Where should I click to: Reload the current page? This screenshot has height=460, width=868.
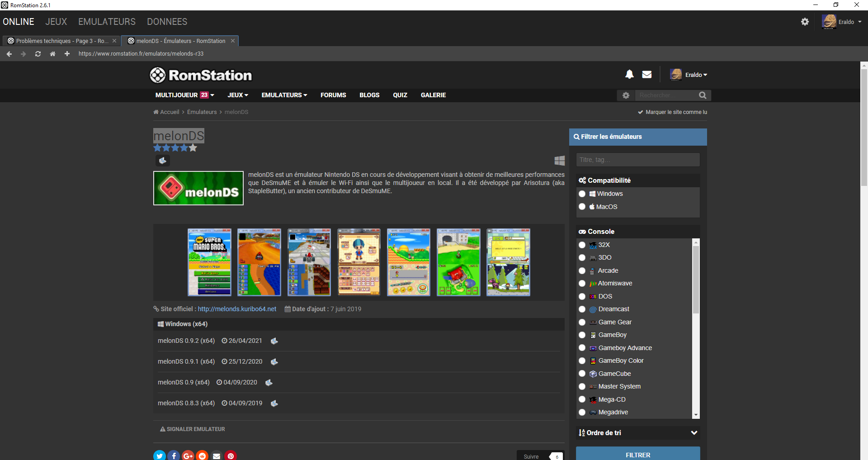[x=38, y=54]
